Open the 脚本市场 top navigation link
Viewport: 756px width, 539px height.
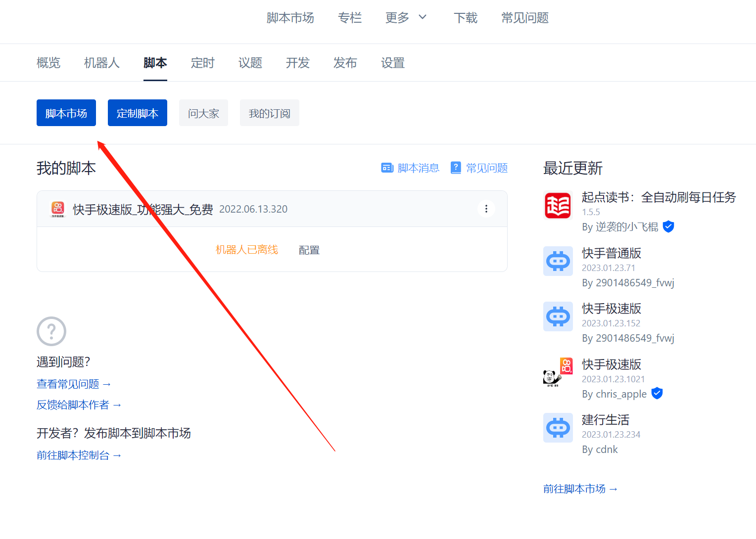pos(290,18)
